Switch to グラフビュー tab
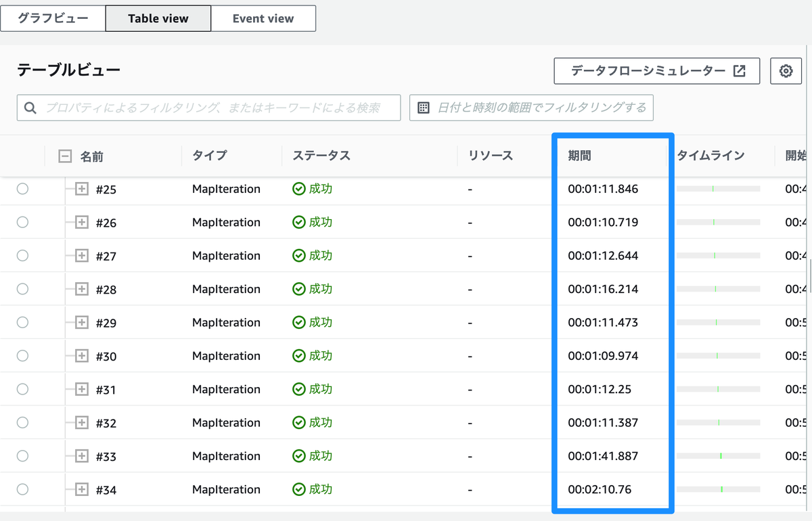The height and width of the screenshot is (521, 812). point(53,18)
